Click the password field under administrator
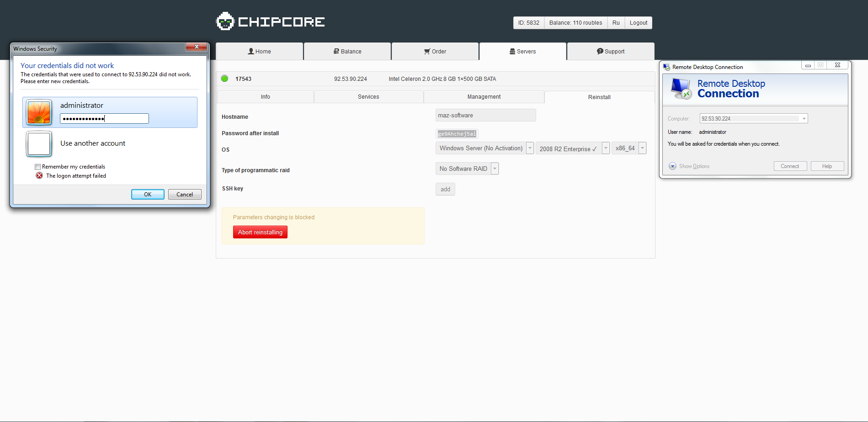 104,119
